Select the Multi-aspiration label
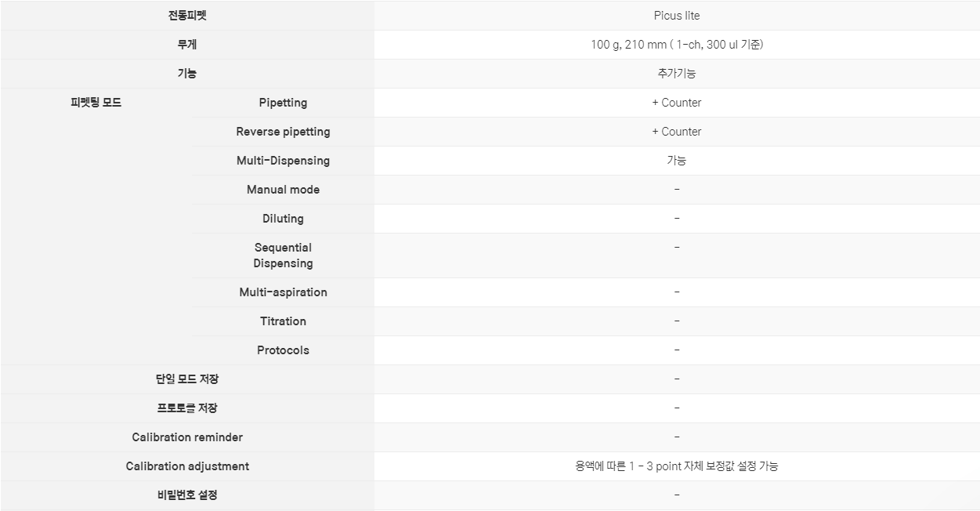980x511 pixels. click(283, 292)
